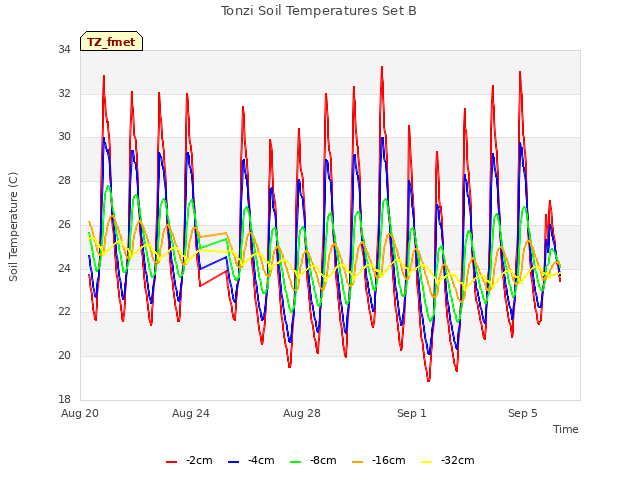Click the yellow -32cm legend swatch
This screenshot has width=640, height=480.
[427, 462]
